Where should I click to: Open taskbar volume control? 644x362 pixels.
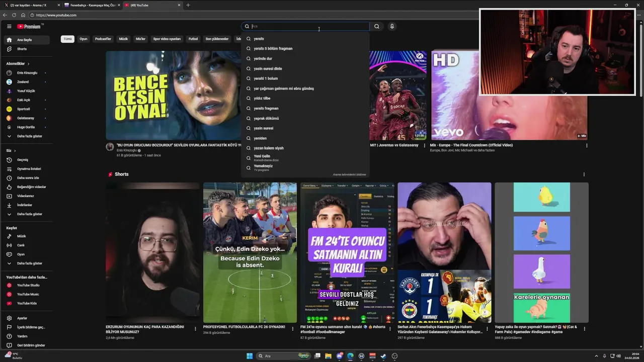pyautogui.click(x=618, y=356)
